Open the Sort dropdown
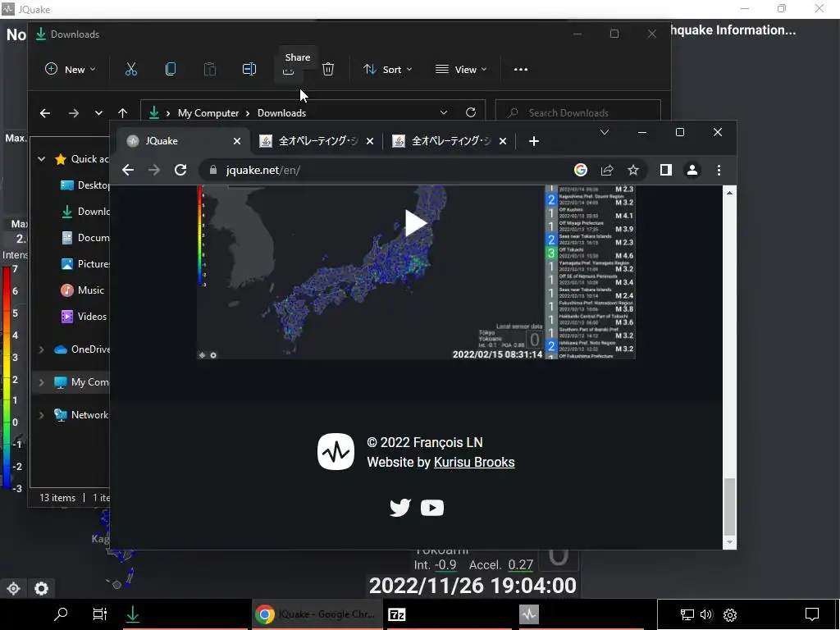Screen dimensions: 840x630 click(388, 69)
